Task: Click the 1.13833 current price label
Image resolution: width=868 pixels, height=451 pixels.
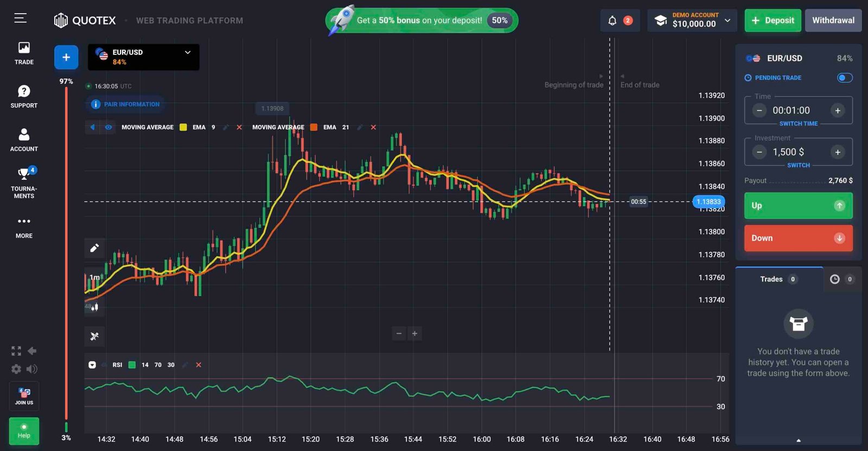Action: 709,202
